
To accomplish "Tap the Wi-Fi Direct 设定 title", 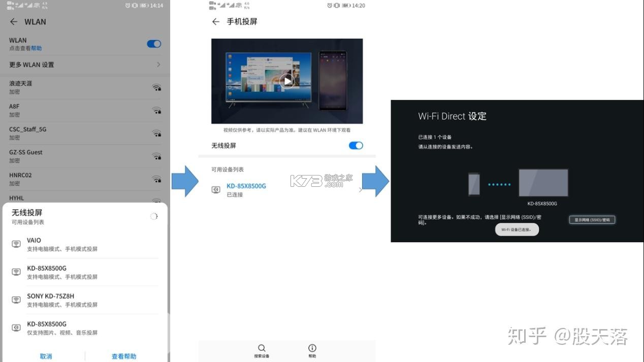I will pos(452,116).
